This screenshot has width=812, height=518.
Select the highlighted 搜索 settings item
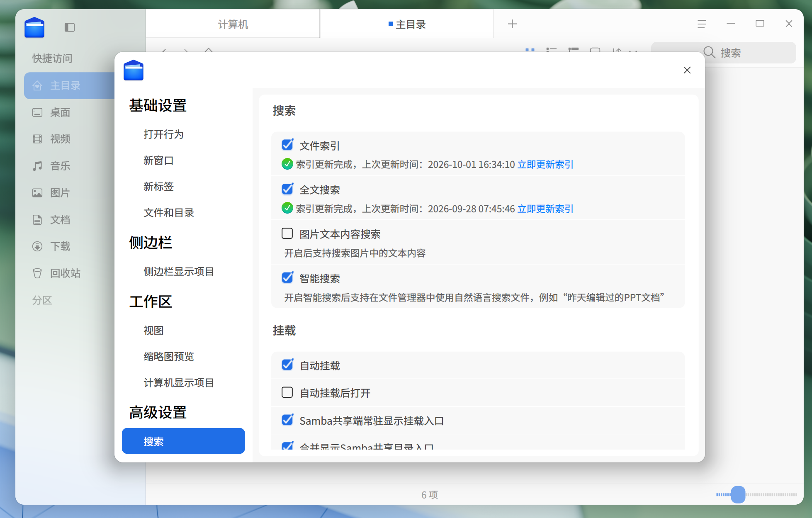click(x=183, y=441)
